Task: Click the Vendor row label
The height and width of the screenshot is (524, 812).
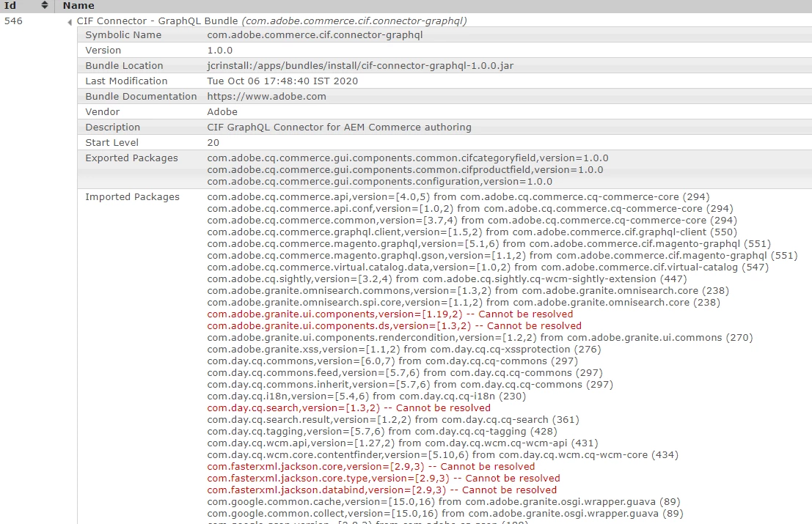Action: 103,111
